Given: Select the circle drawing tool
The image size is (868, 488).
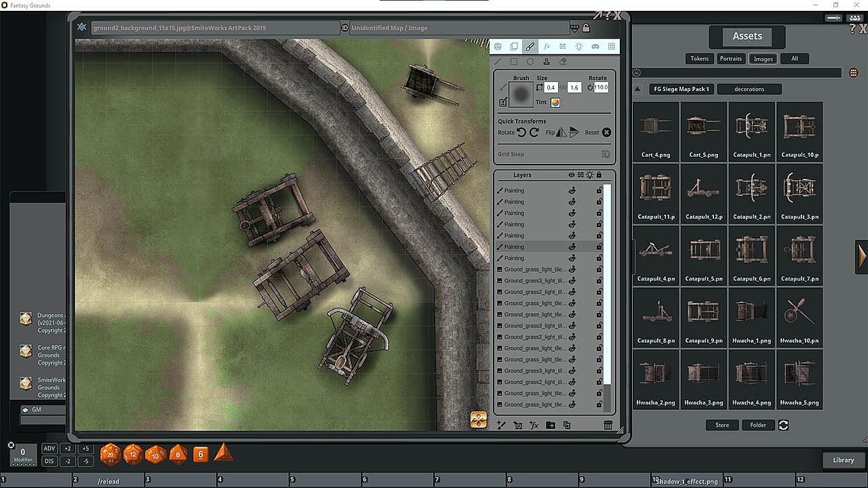Looking at the screenshot, I should pos(530,62).
